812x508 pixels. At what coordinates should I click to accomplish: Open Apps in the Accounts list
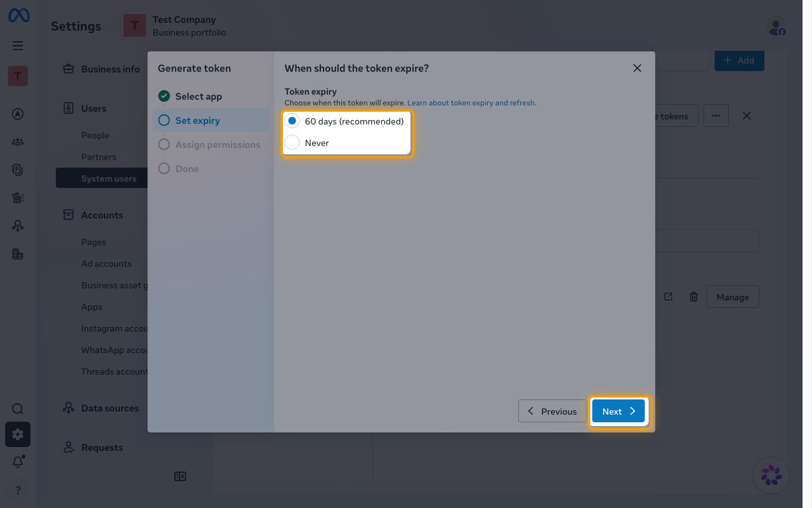(92, 307)
